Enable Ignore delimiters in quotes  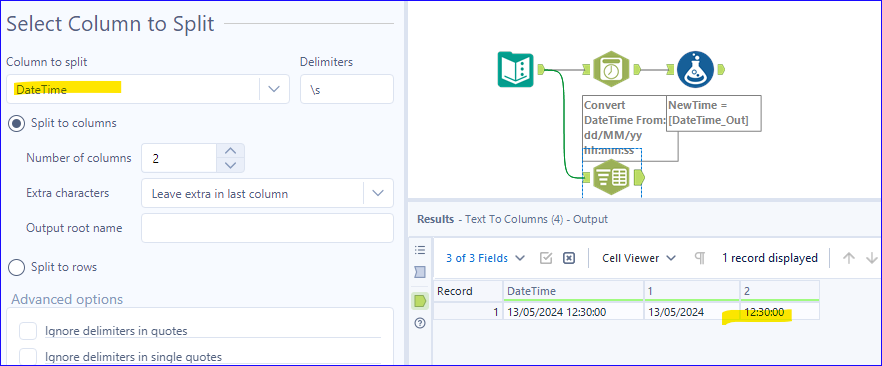(x=28, y=331)
